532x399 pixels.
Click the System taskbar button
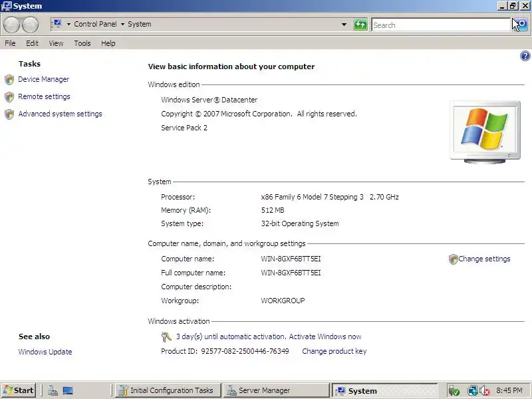click(384, 390)
